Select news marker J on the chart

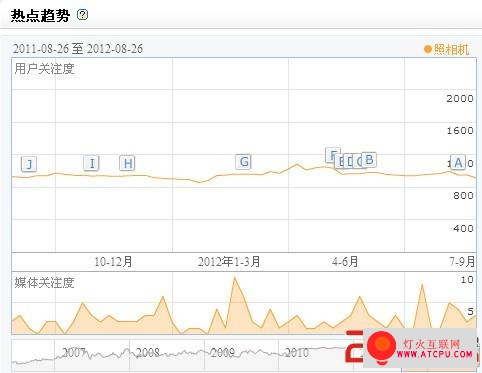coord(29,164)
